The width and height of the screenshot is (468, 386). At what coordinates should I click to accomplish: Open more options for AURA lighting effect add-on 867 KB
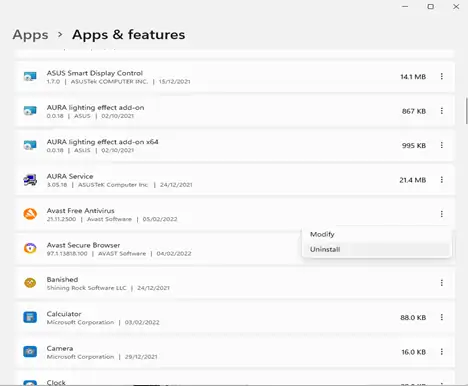coord(442,111)
